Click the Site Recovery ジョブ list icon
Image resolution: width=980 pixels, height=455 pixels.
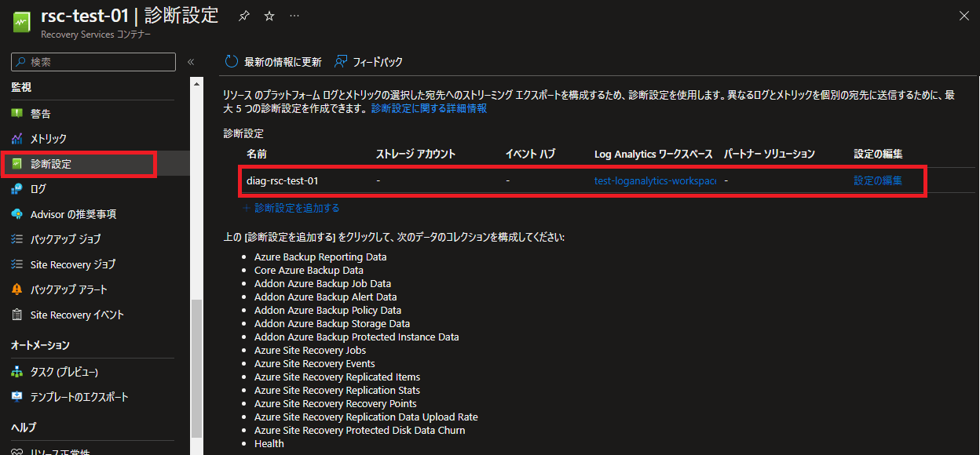pos(16,264)
